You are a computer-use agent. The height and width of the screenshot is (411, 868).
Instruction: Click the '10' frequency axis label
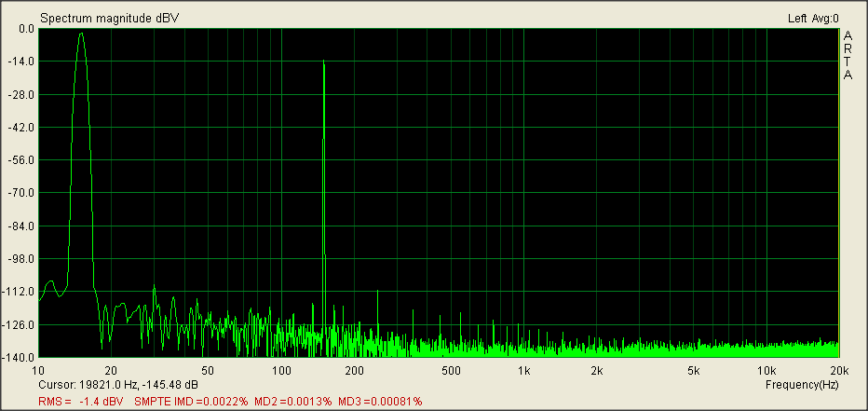[x=38, y=370]
